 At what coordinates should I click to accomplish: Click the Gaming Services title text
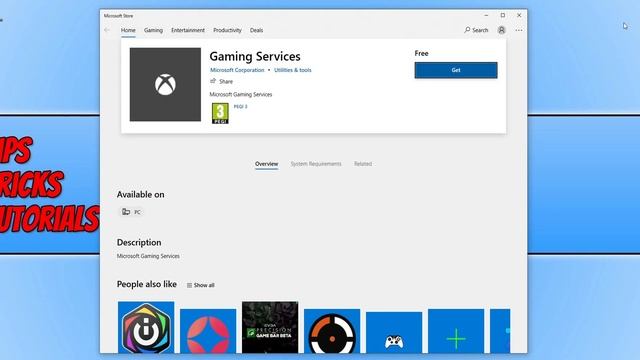(x=255, y=56)
